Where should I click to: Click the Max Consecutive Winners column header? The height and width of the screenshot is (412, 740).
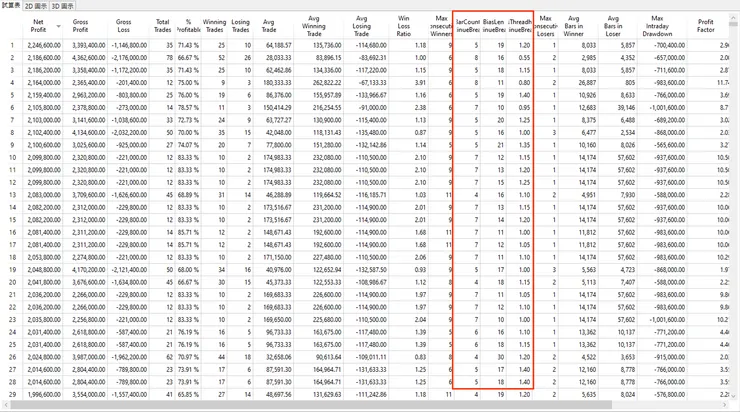pyautogui.click(x=441, y=26)
